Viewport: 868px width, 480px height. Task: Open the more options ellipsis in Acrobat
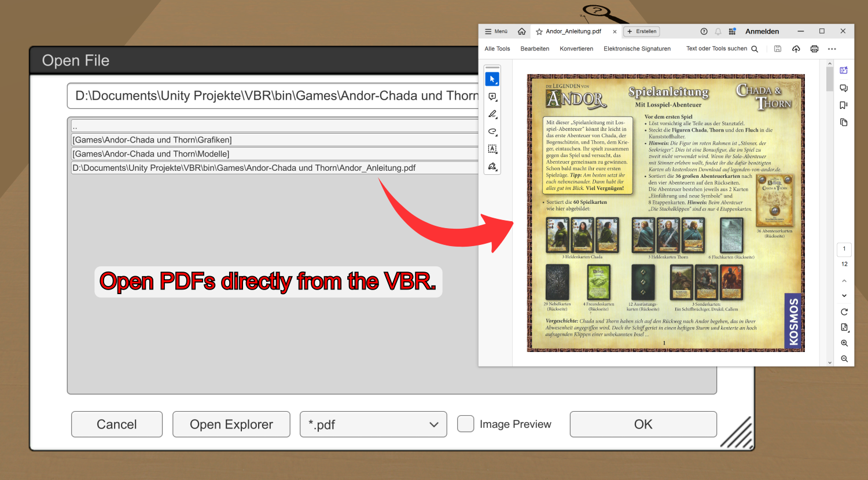coord(832,49)
